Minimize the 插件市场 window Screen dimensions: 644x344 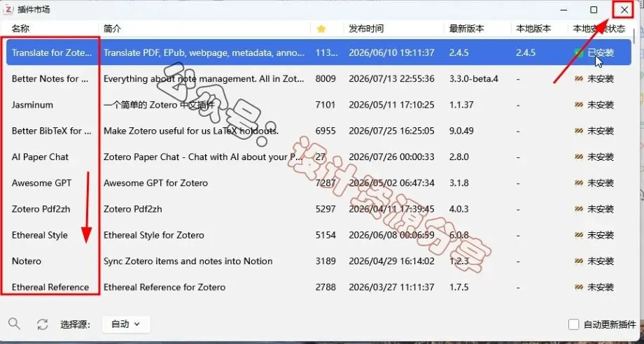point(564,9)
